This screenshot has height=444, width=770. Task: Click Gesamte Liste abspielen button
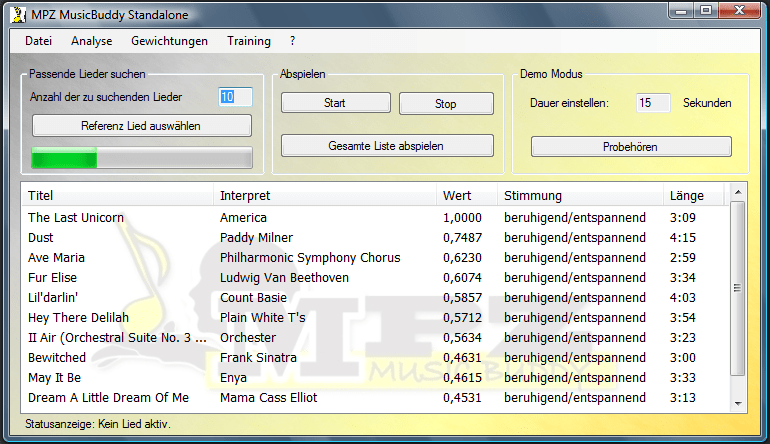tap(387, 146)
